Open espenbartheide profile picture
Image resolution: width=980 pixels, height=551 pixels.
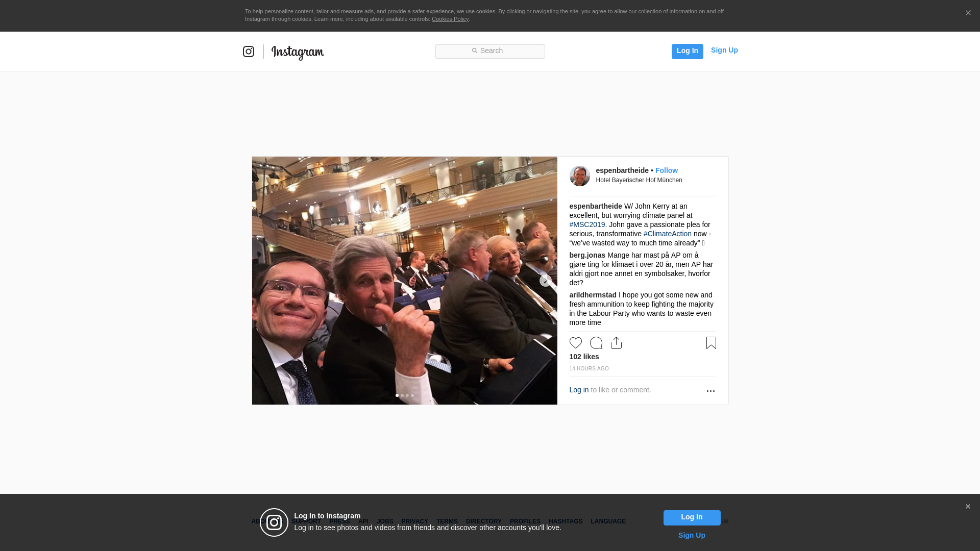point(580,176)
